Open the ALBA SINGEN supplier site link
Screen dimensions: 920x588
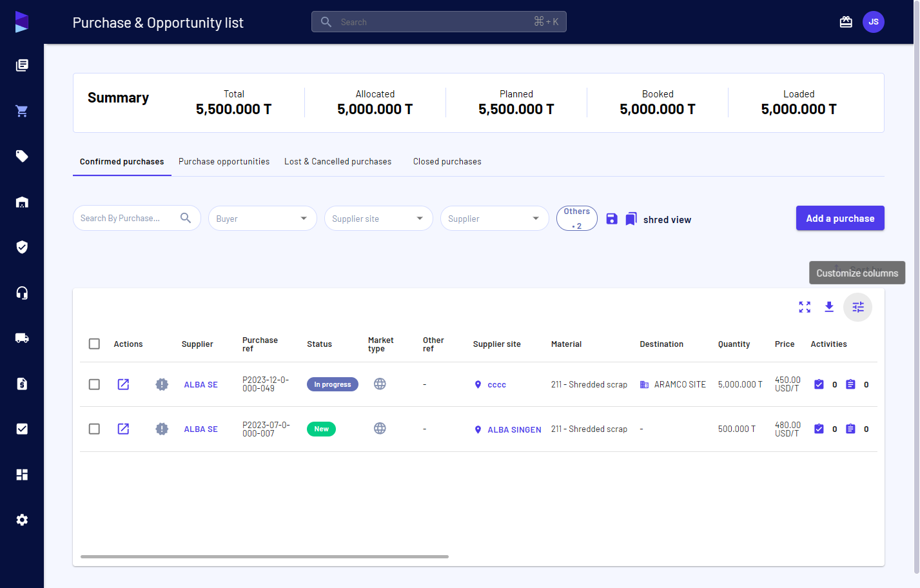pos(514,430)
